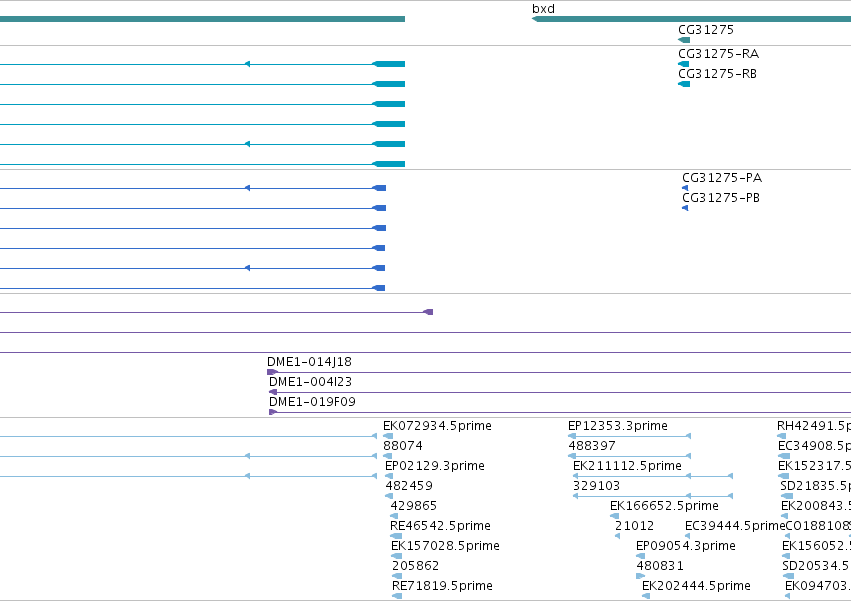The width and height of the screenshot is (851, 601).
Task: Select feature label 482459
Action: pyautogui.click(x=409, y=486)
